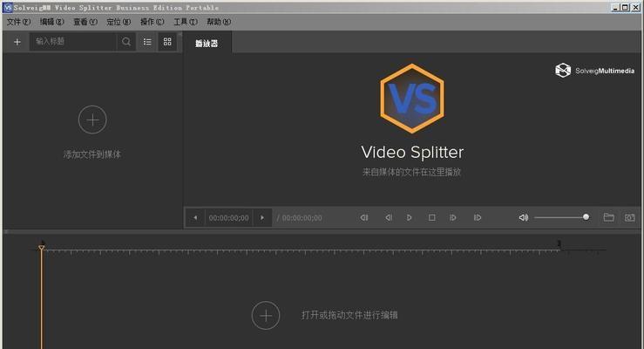
Task: Step one frame forward
Action: (x=452, y=217)
